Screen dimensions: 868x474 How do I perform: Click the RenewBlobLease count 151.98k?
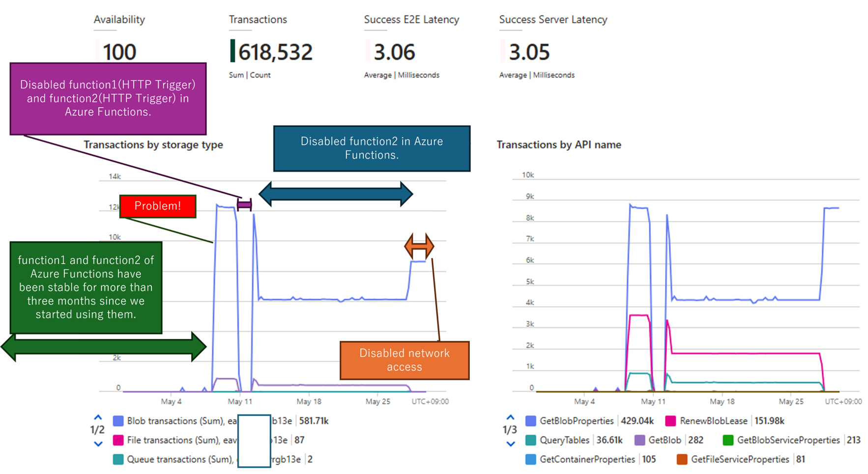click(769, 421)
